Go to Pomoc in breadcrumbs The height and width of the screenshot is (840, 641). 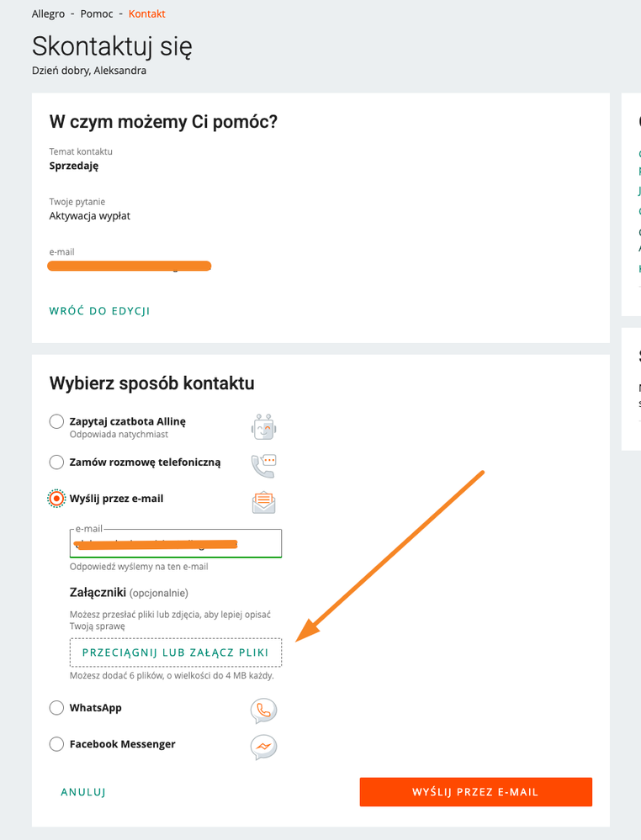coord(97,14)
